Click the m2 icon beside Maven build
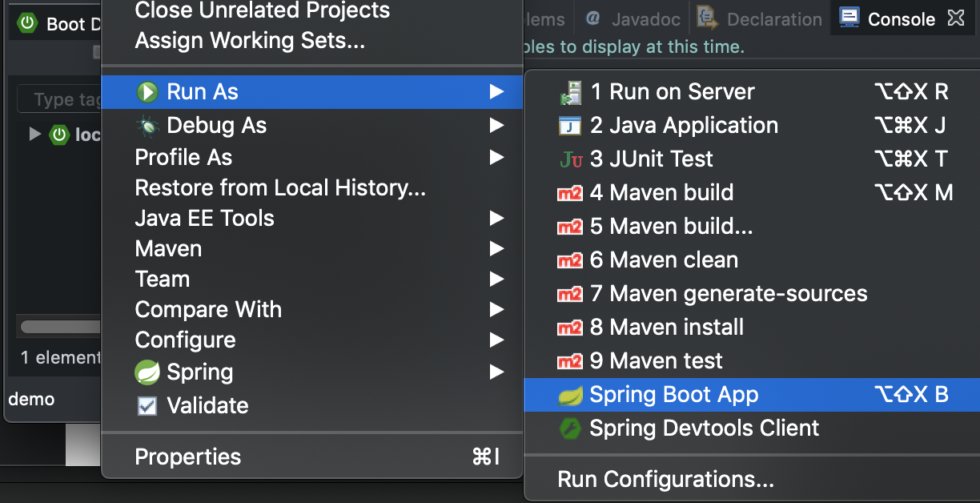Viewport: 980px width, 503px height. (x=569, y=193)
